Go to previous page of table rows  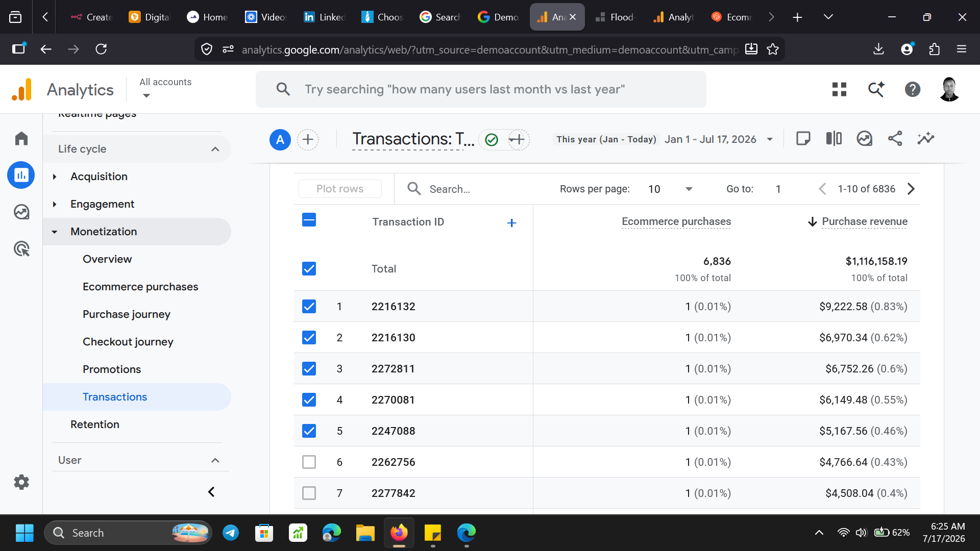pos(822,189)
